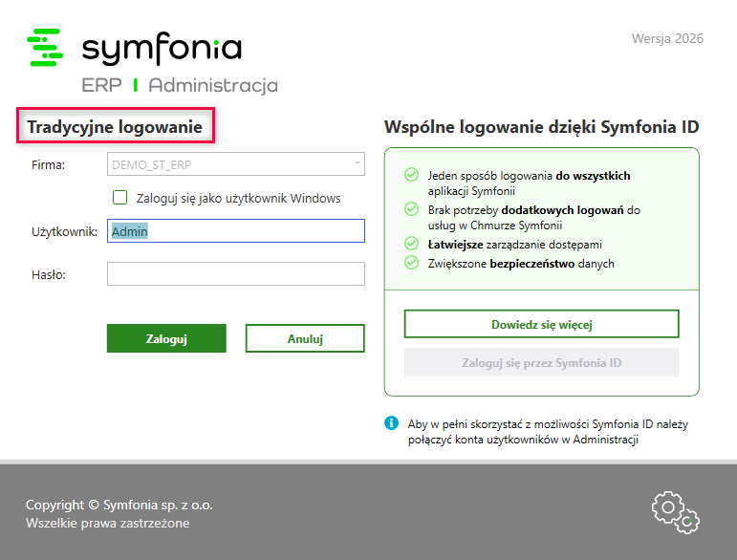Image resolution: width=737 pixels, height=560 pixels.
Task: Click the 'ERP Administracja' product title
Action: coord(180,85)
